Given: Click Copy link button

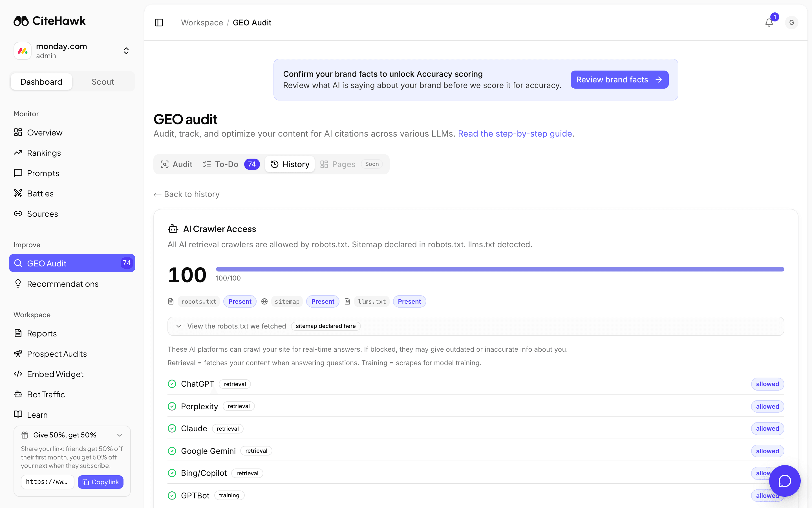Looking at the screenshot, I should (x=101, y=482).
